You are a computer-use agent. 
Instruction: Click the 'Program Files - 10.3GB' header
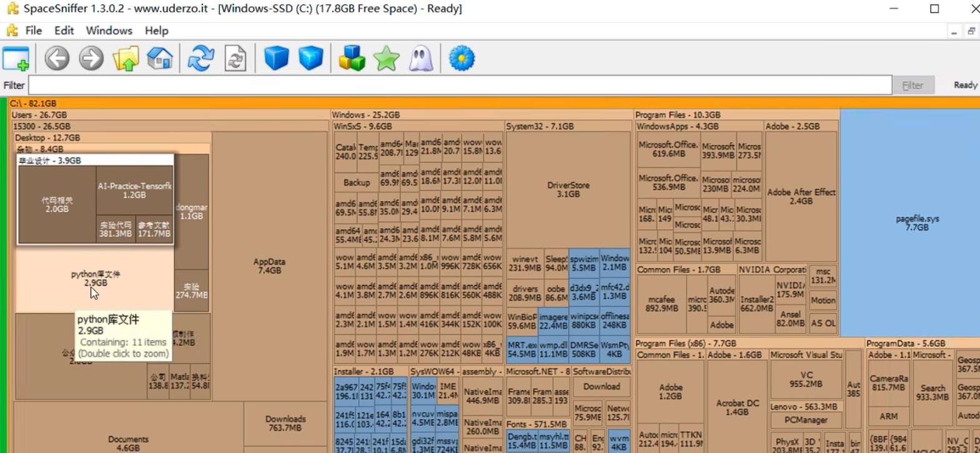[678, 115]
